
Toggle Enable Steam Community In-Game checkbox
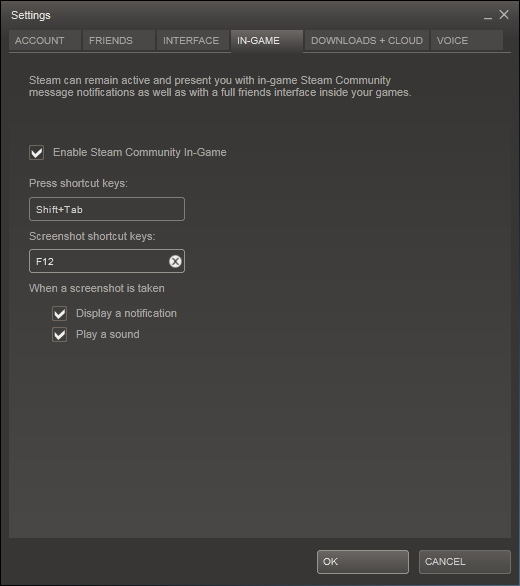[37, 152]
